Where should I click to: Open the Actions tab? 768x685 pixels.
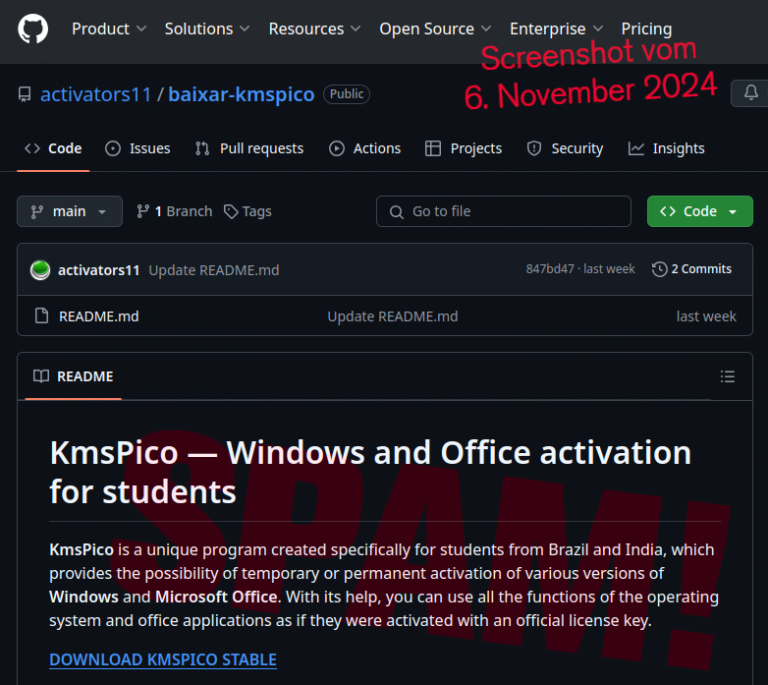tap(364, 148)
